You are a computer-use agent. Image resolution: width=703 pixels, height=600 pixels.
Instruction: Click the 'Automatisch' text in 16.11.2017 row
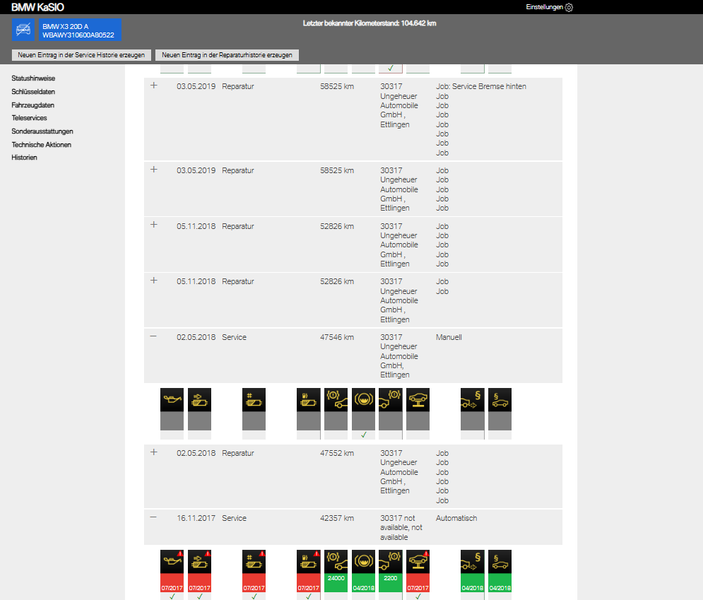pos(456,518)
